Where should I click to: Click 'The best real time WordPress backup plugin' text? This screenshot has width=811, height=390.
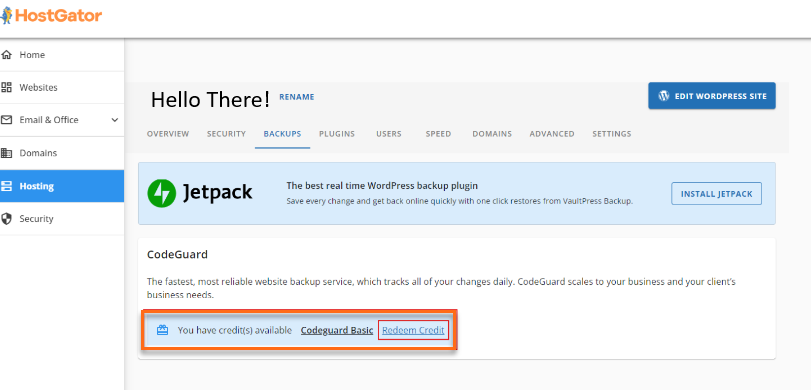[x=382, y=185]
